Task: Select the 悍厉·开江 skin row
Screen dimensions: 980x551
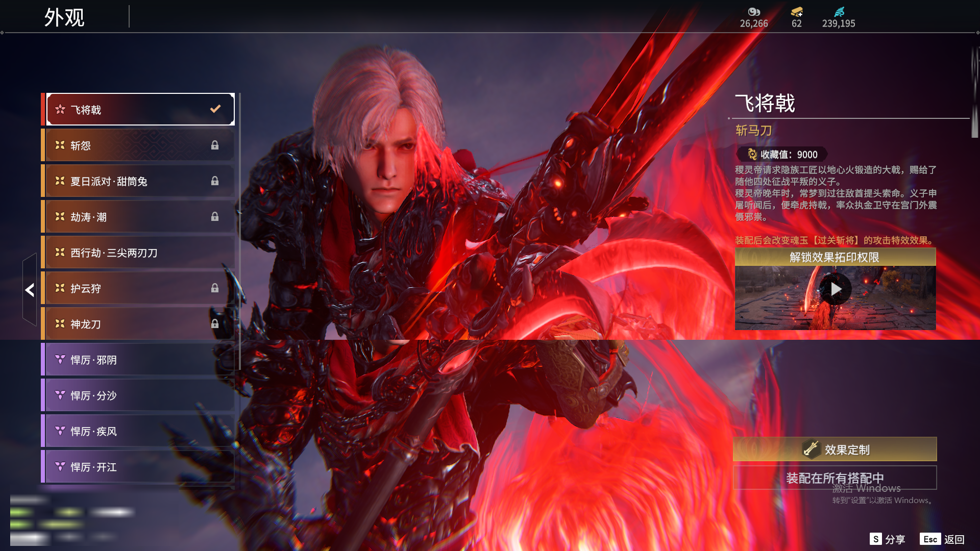Action: coord(138,467)
